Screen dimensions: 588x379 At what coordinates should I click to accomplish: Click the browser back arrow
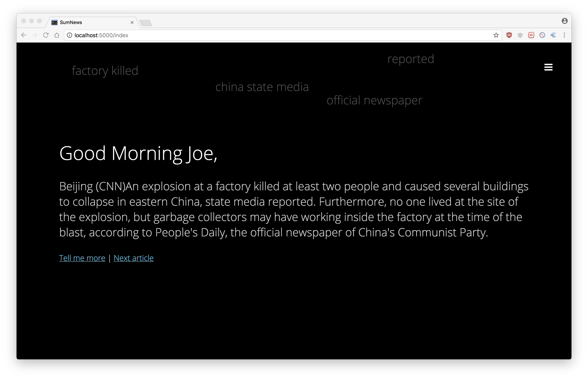(x=24, y=35)
